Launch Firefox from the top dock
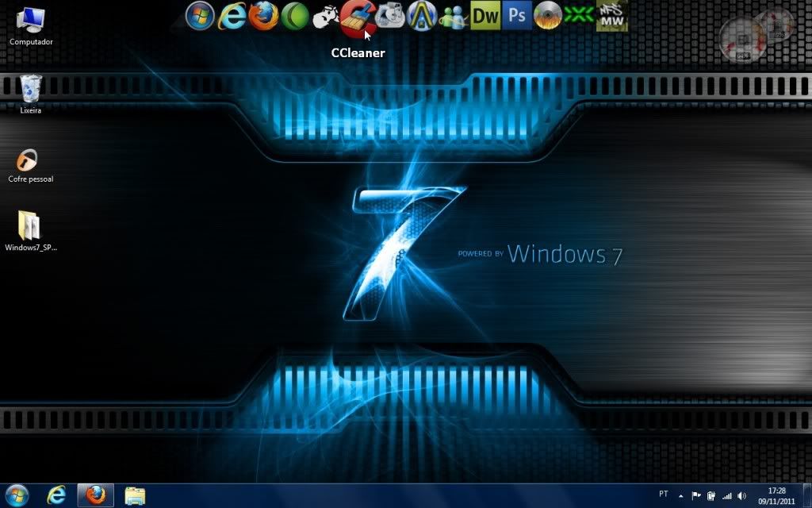 [263, 15]
